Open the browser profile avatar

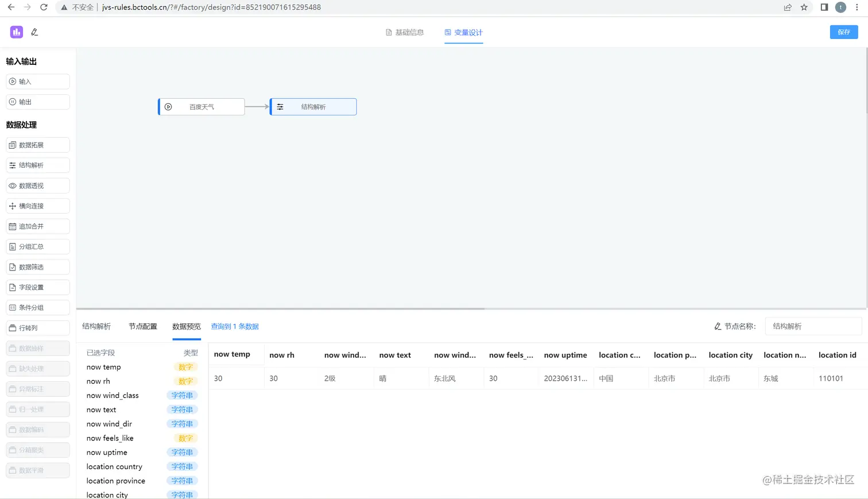[x=840, y=7]
